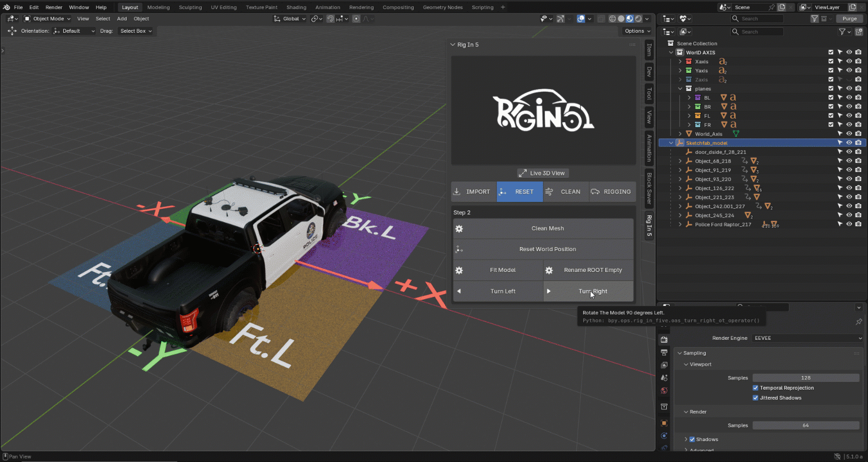
Task: Open the World properties tab icon
Action: tap(664, 391)
